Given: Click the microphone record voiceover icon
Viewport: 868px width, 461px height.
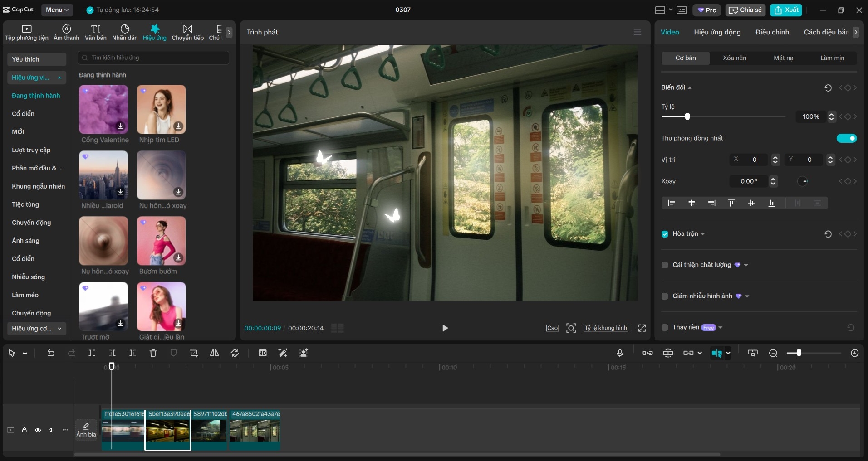Looking at the screenshot, I should pyautogui.click(x=620, y=353).
